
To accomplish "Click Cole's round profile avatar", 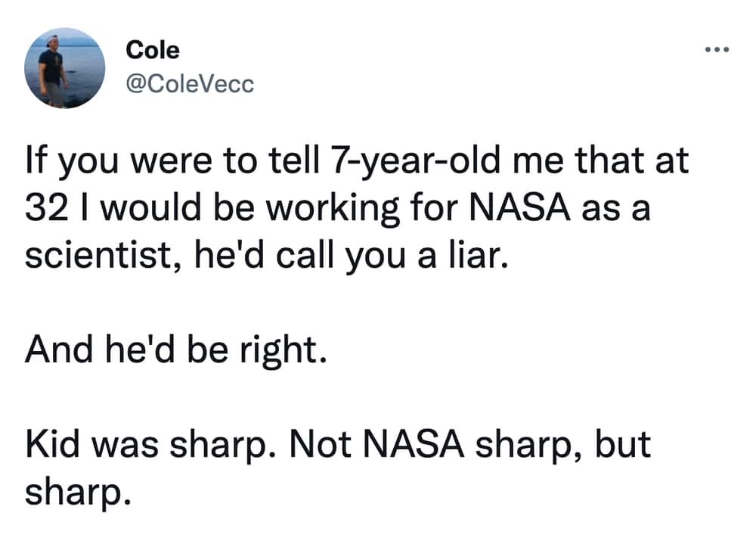I will pyautogui.click(x=64, y=69).
